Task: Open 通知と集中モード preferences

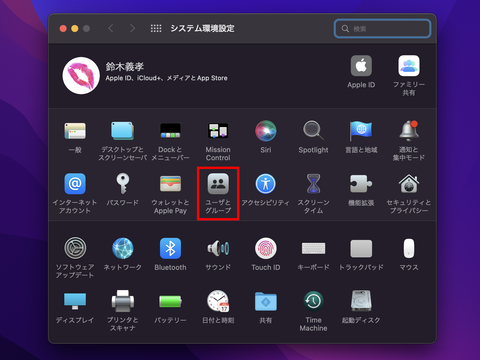Action: click(409, 131)
